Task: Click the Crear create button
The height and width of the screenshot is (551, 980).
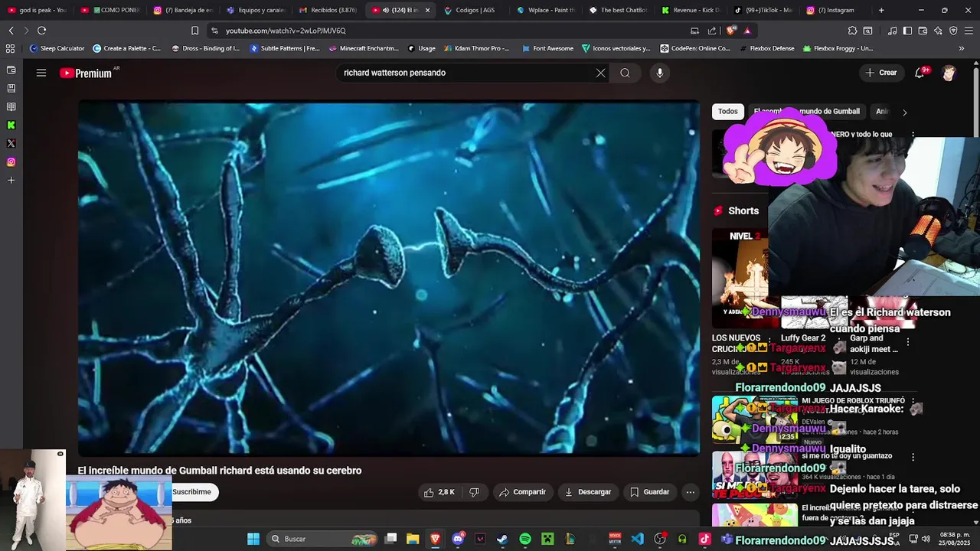Action: pyautogui.click(x=880, y=73)
